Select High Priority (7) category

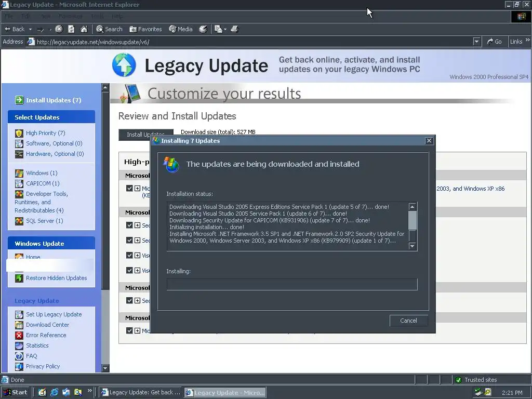pyautogui.click(x=46, y=133)
